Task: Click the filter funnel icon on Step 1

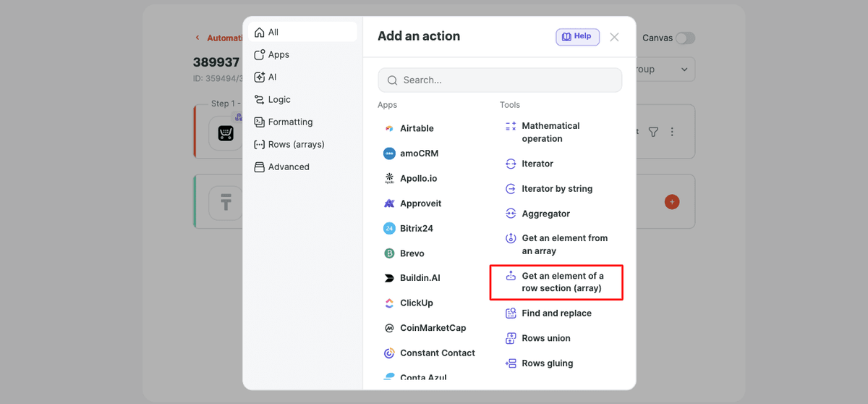Action: (653, 132)
